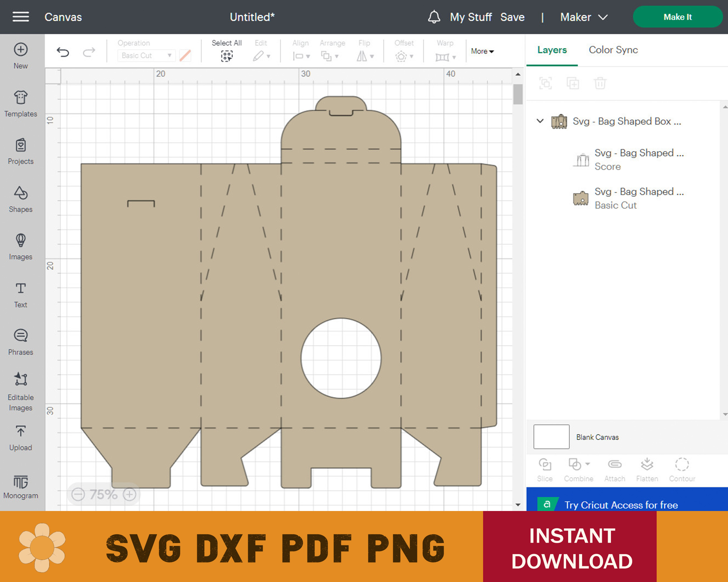
Task: Expand the More toolbar dropdown
Action: pos(482,51)
